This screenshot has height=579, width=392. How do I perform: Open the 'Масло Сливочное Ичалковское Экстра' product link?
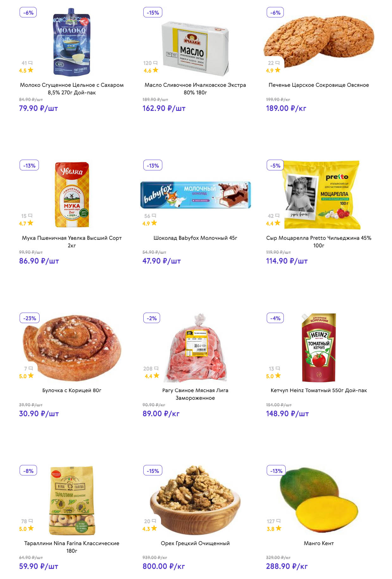(x=195, y=89)
